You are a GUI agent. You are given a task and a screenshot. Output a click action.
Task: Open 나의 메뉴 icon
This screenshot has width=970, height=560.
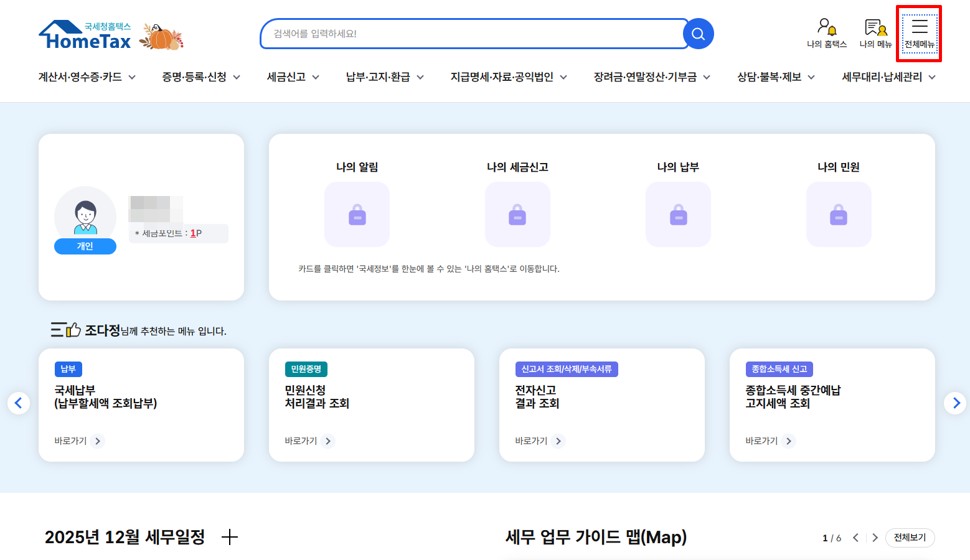(875, 34)
